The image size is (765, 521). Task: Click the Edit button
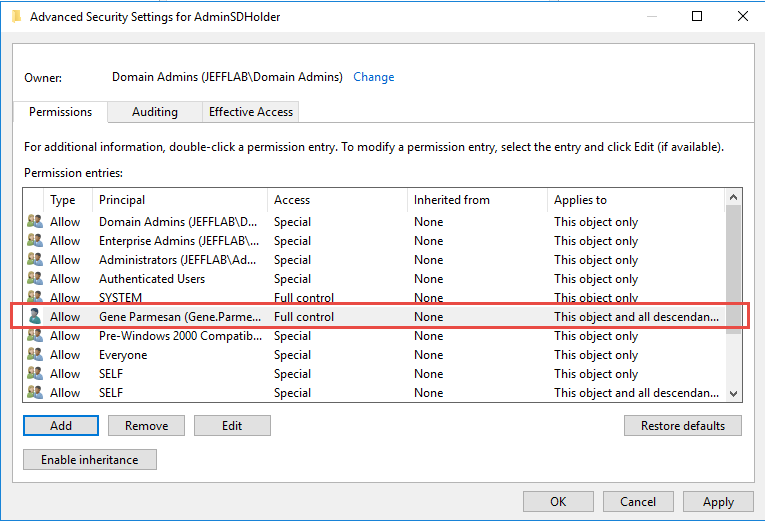point(232,425)
